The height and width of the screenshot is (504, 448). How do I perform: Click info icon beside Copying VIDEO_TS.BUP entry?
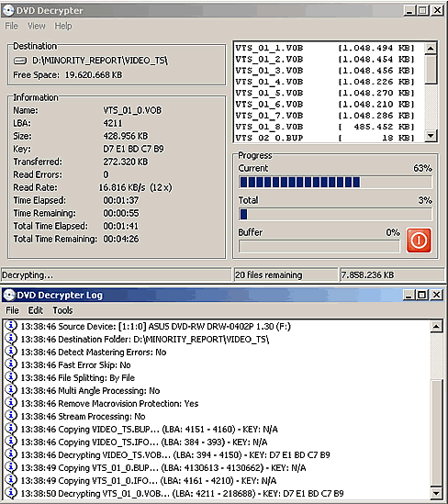[x=11, y=429]
